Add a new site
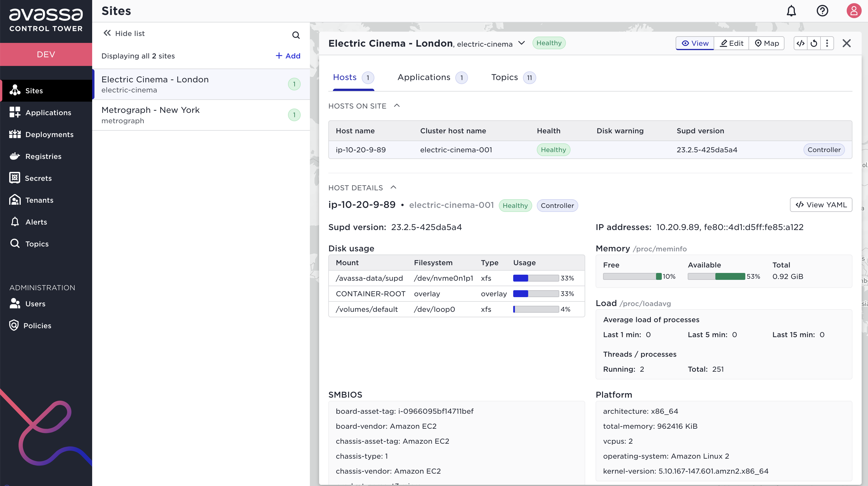This screenshot has height=486, width=868. [288, 56]
